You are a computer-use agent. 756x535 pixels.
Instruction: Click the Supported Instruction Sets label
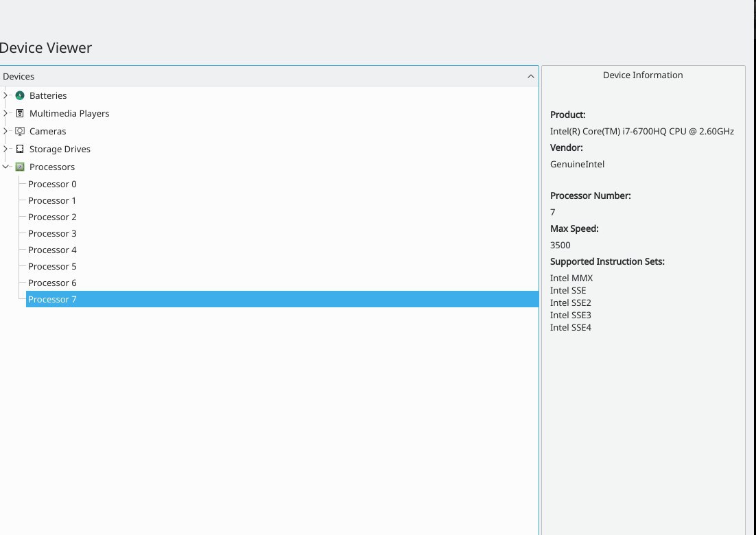pyautogui.click(x=607, y=261)
